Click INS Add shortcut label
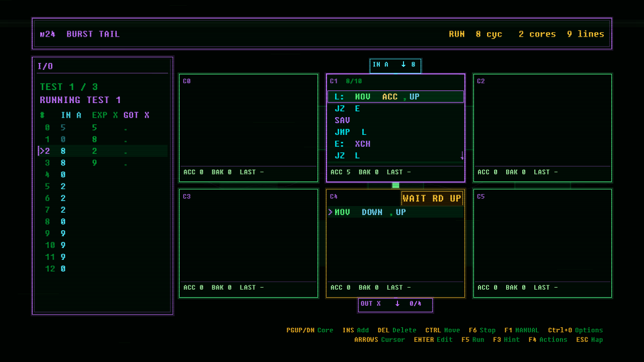The image size is (644, 362). pos(356,330)
